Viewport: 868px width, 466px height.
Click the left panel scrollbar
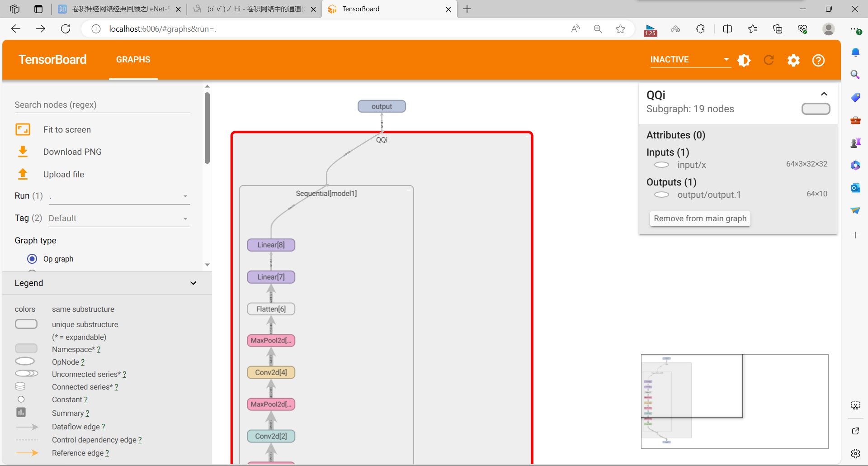pos(207,128)
